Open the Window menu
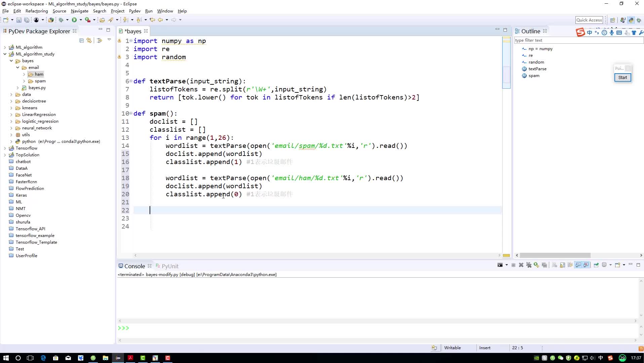This screenshot has width=644, height=363. click(x=165, y=11)
